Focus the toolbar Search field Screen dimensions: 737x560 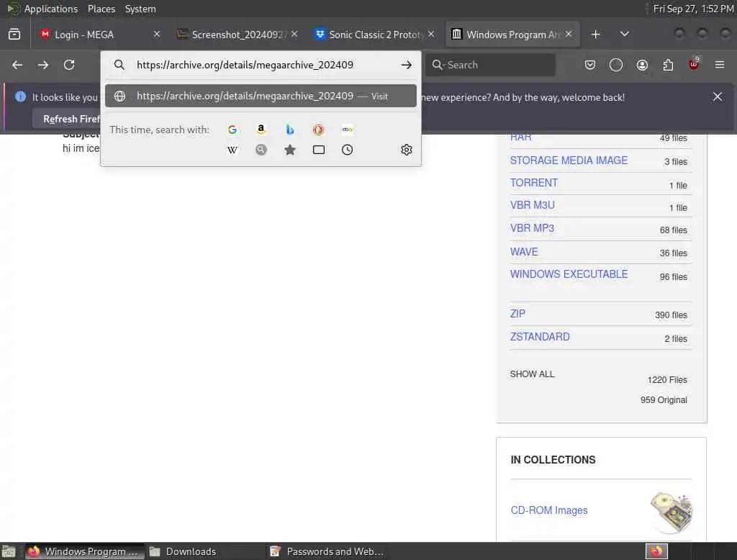coord(490,65)
